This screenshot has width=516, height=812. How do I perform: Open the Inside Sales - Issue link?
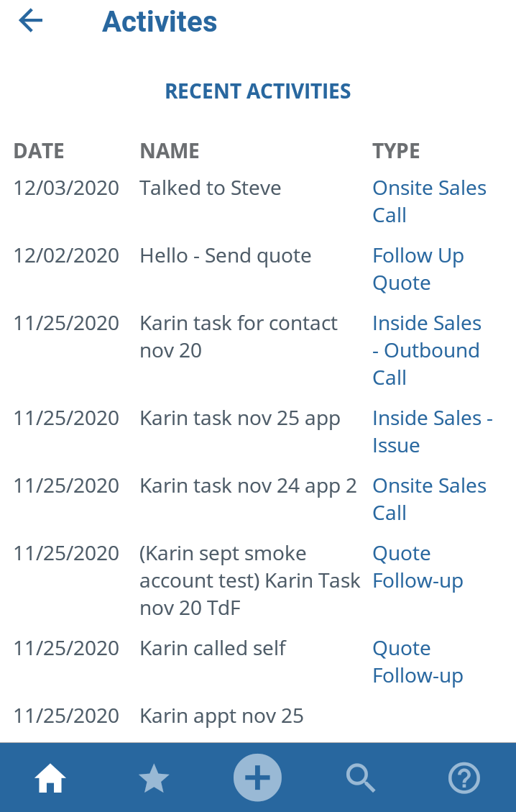432,432
